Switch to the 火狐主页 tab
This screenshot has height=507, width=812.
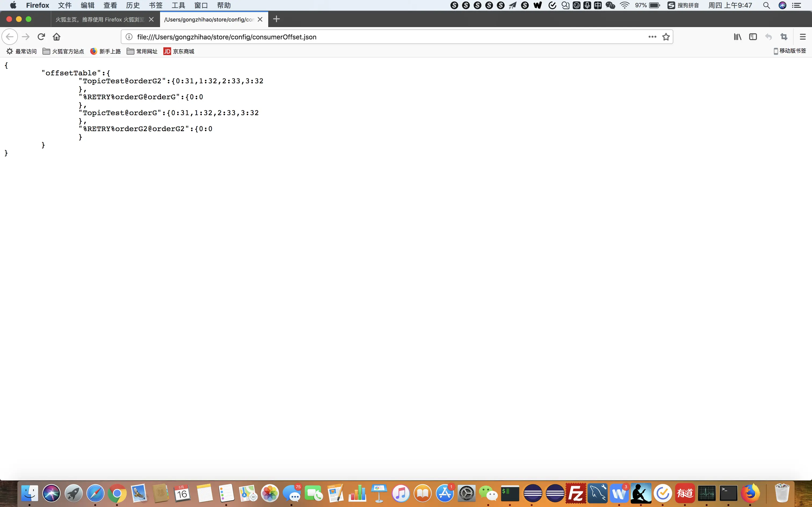click(100, 19)
